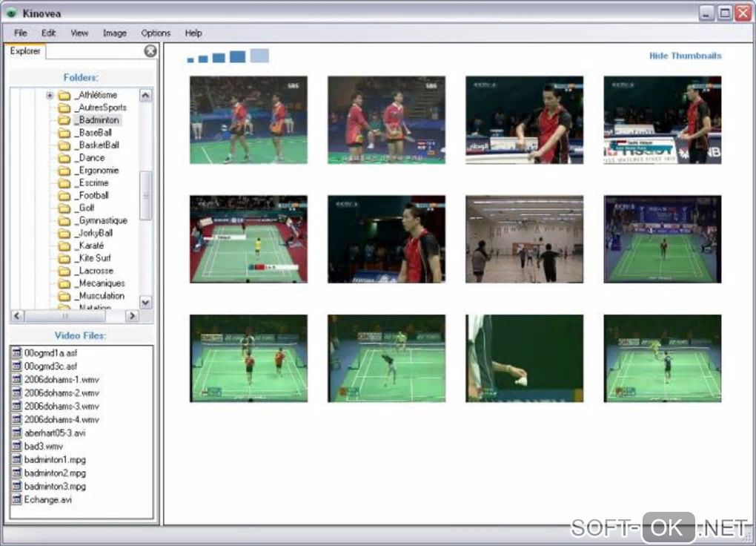Open the Edit menu
The height and width of the screenshot is (546, 756).
tap(49, 33)
